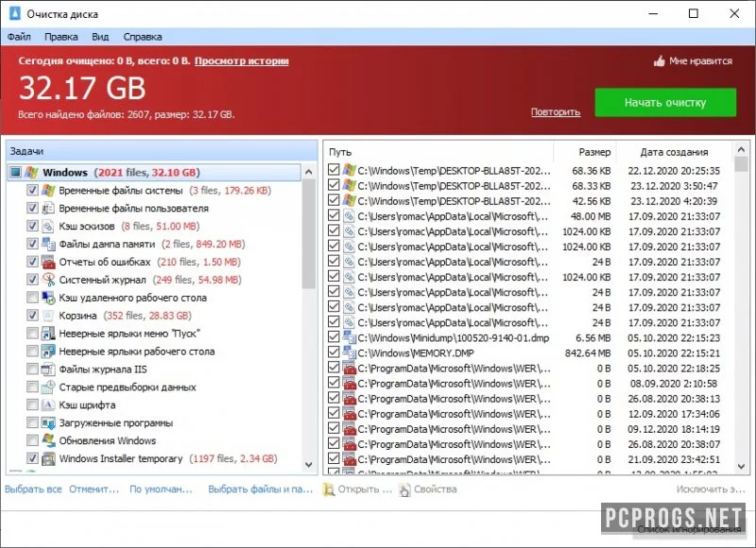Viewport: 756px width, 548px height.
Task: Open the Правка menu
Action: click(x=61, y=37)
